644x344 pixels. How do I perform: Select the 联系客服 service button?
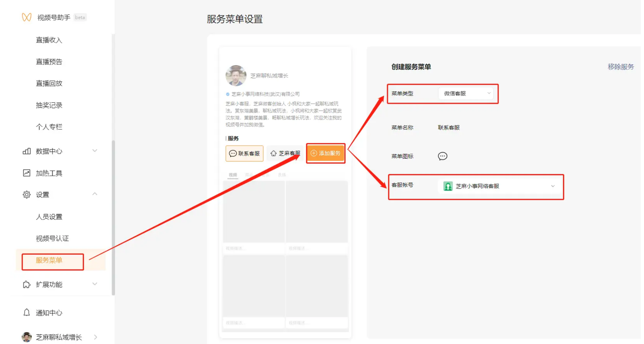click(x=245, y=153)
